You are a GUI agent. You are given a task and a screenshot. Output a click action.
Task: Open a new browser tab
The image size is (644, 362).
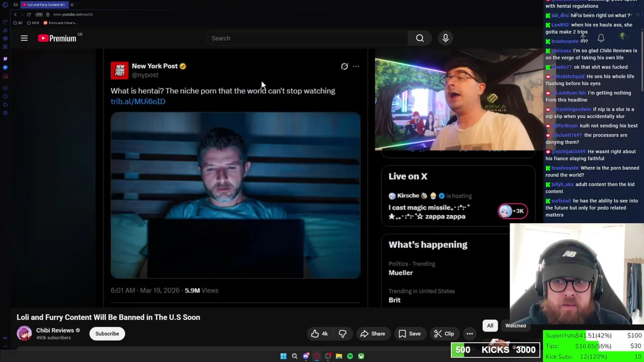point(72,5)
